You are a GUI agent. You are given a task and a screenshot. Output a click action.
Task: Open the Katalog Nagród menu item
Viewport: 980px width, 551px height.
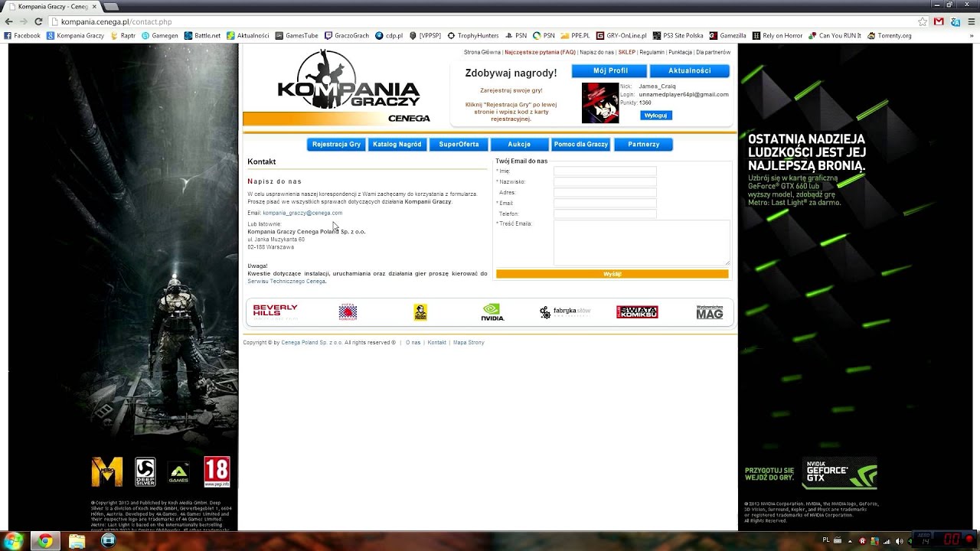pyautogui.click(x=397, y=145)
